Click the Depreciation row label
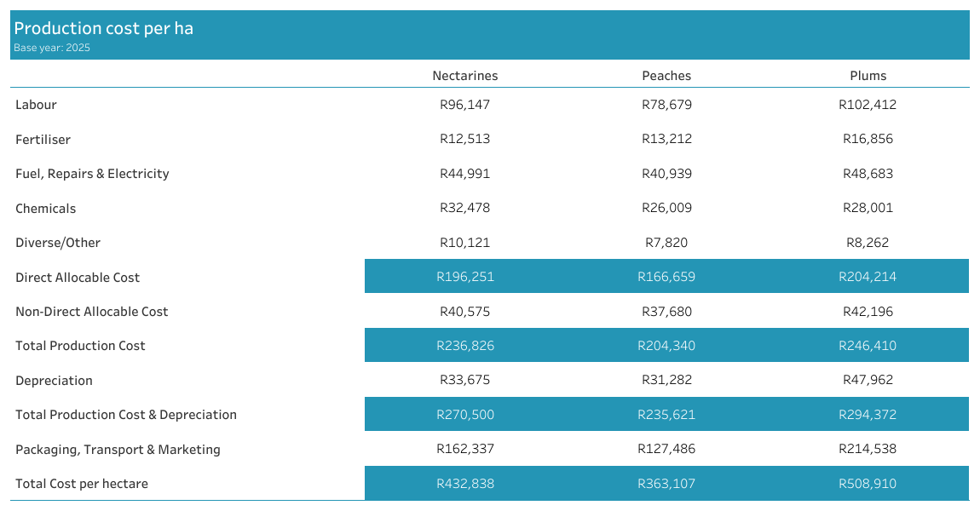Image resolution: width=980 pixels, height=511 pixels. tap(54, 381)
